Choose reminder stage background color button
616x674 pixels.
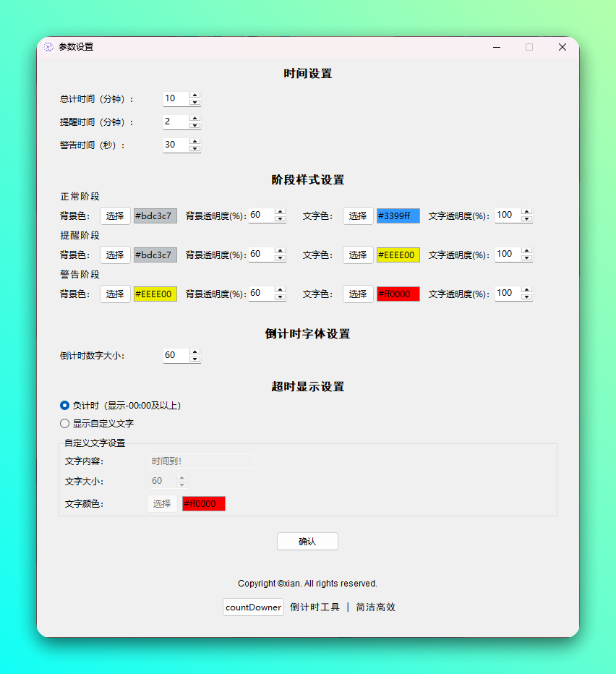[x=115, y=255]
